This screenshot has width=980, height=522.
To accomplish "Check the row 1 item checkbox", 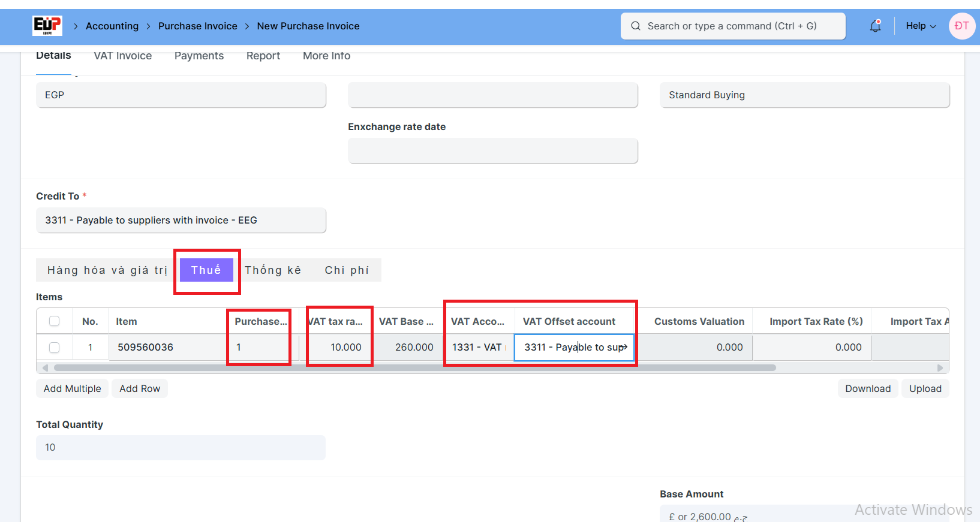I will 54,348.
